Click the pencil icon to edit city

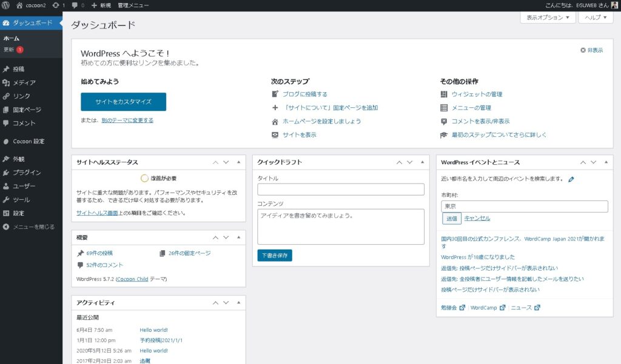571,179
